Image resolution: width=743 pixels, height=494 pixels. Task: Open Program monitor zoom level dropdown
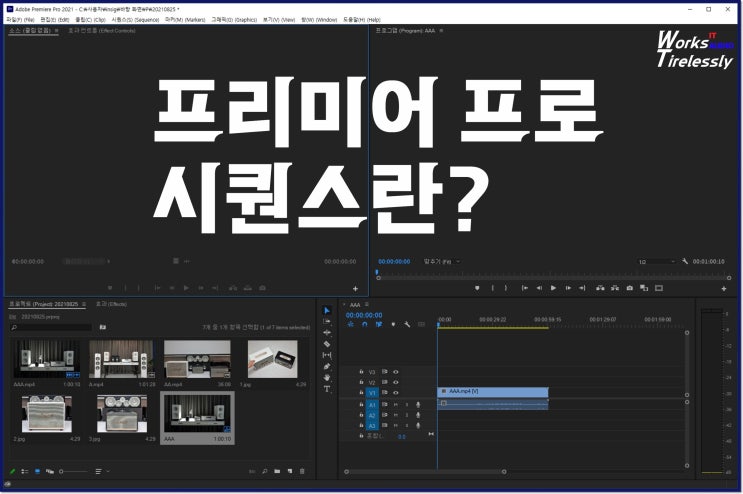click(x=442, y=261)
